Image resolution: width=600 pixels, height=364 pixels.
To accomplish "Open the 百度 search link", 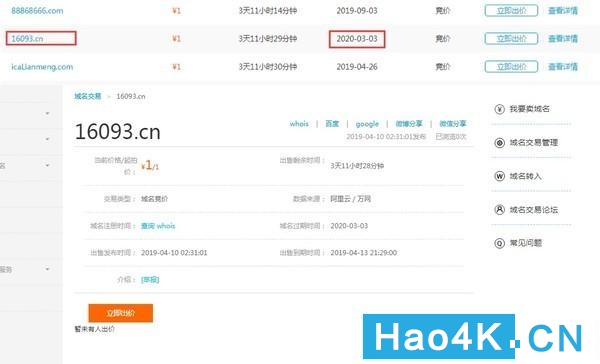I will (332, 124).
